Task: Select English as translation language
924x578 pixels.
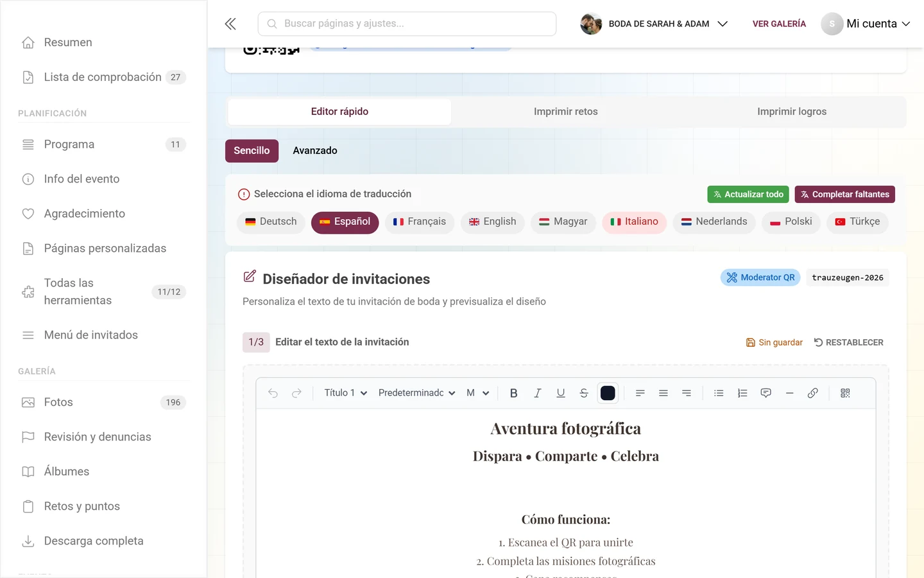Action: click(493, 222)
